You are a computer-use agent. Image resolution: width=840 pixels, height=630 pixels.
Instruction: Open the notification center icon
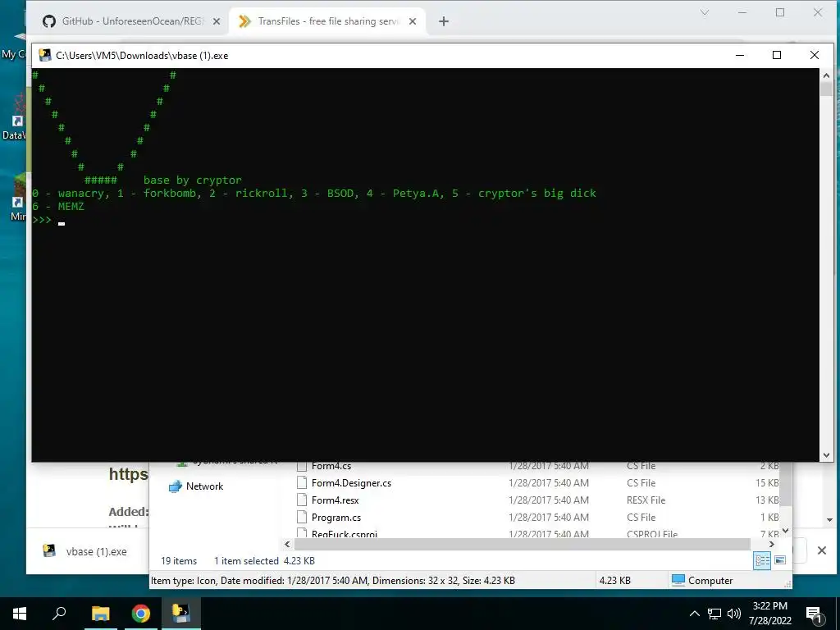pyautogui.click(x=814, y=614)
